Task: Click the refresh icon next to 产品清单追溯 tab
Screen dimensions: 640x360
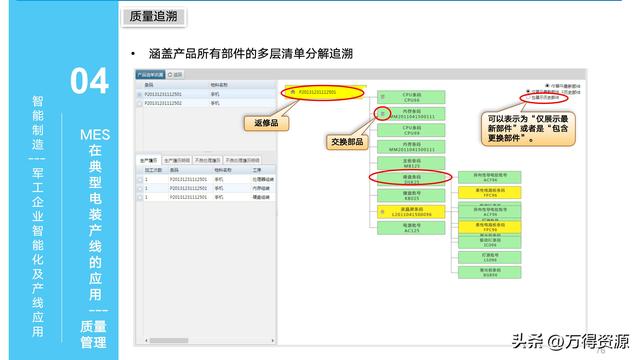Action: (170, 75)
